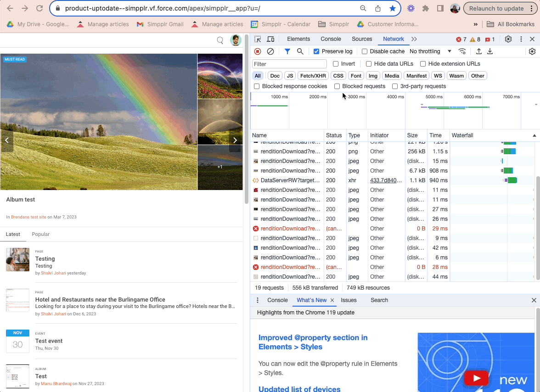Screen dimensions: 540x392
Task: Click the import HAR file icon
Action: pos(478,51)
